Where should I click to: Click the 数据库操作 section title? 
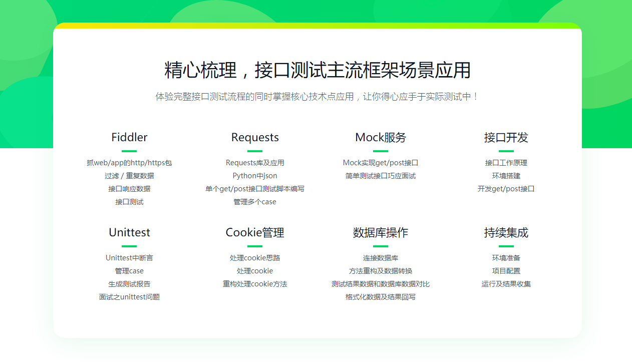click(x=381, y=232)
